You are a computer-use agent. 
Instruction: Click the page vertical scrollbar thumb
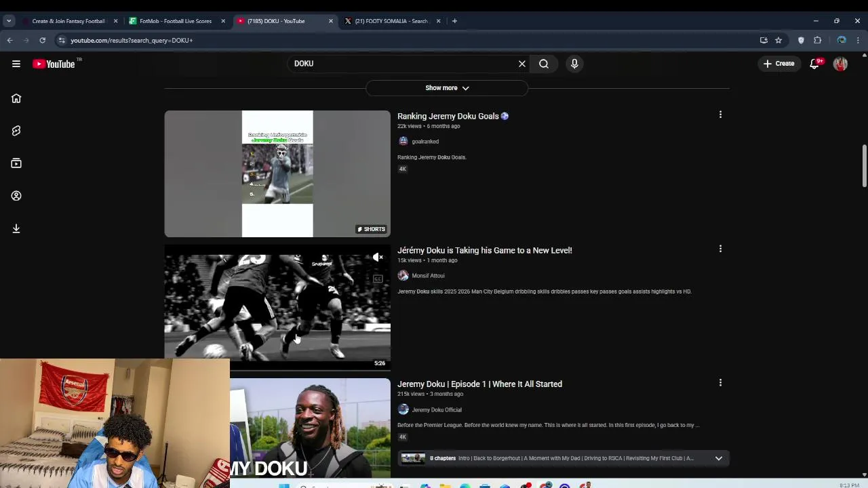click(x=864, y=166)
